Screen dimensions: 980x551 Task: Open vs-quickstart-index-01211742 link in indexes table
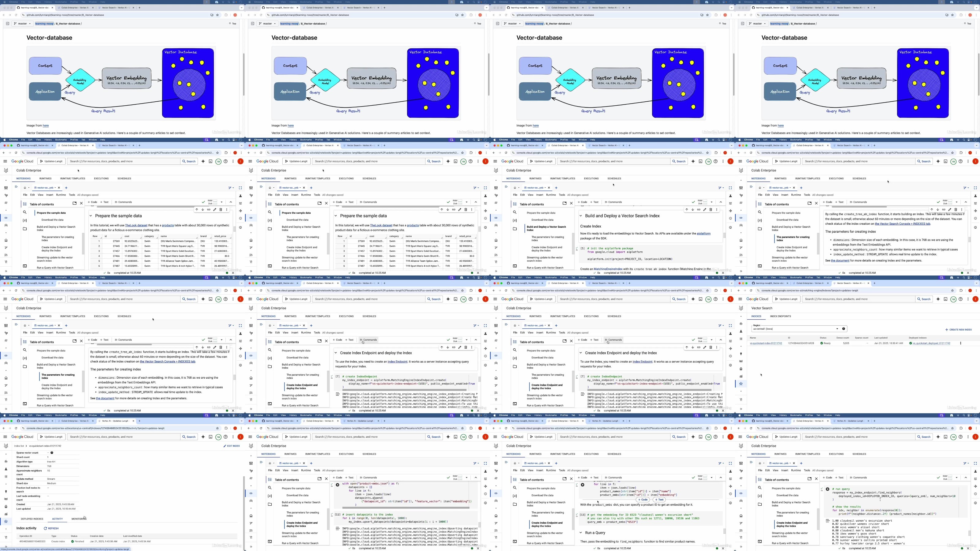(766, 343)
